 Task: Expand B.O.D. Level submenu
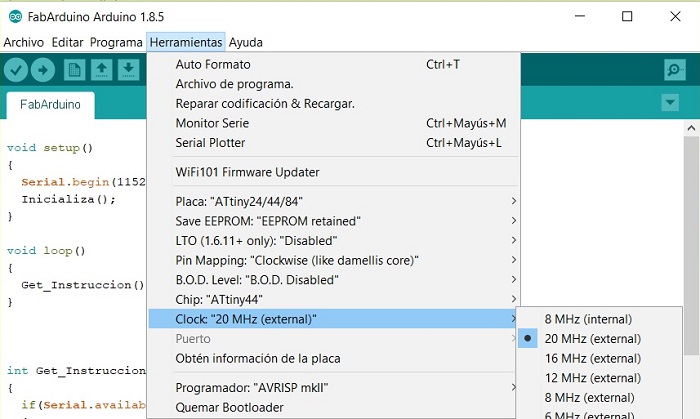click(x=333, y=280)
